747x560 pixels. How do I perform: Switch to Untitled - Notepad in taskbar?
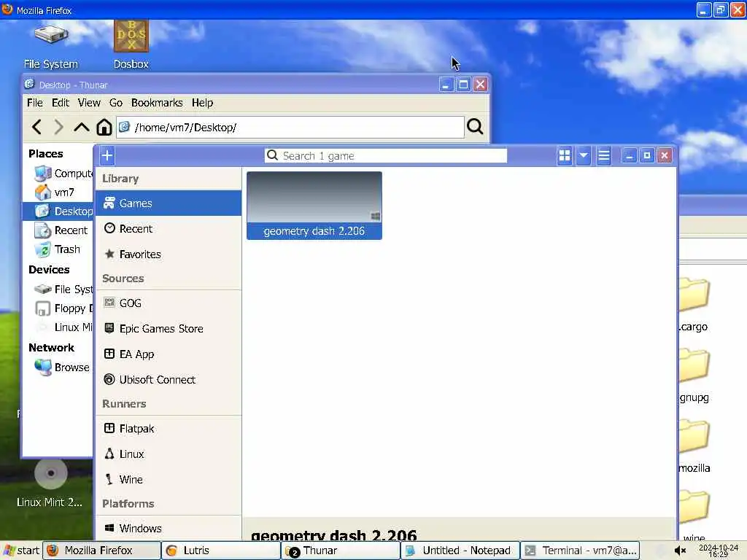pos(460,551)
